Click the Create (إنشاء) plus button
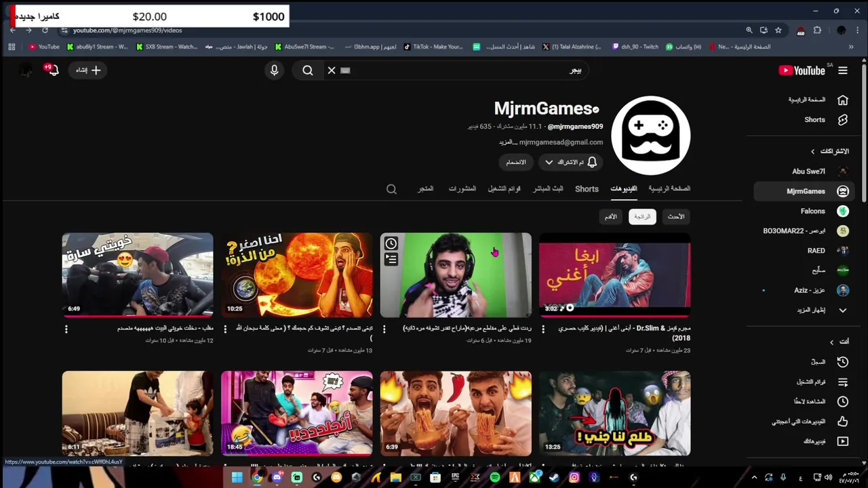The height and width of the screenshot is (488, 868). coord(88,70)
